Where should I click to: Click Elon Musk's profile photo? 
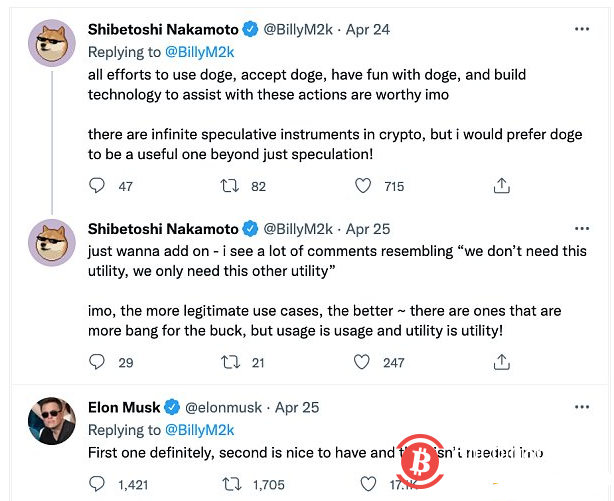click(51, 421)
